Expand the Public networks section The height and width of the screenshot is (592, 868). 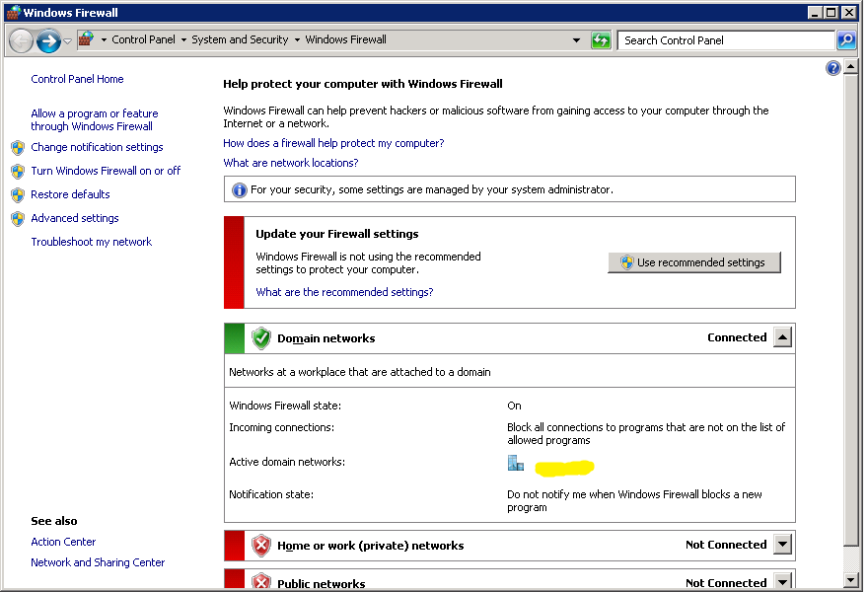pyautogui.click(x=782, y=581)
